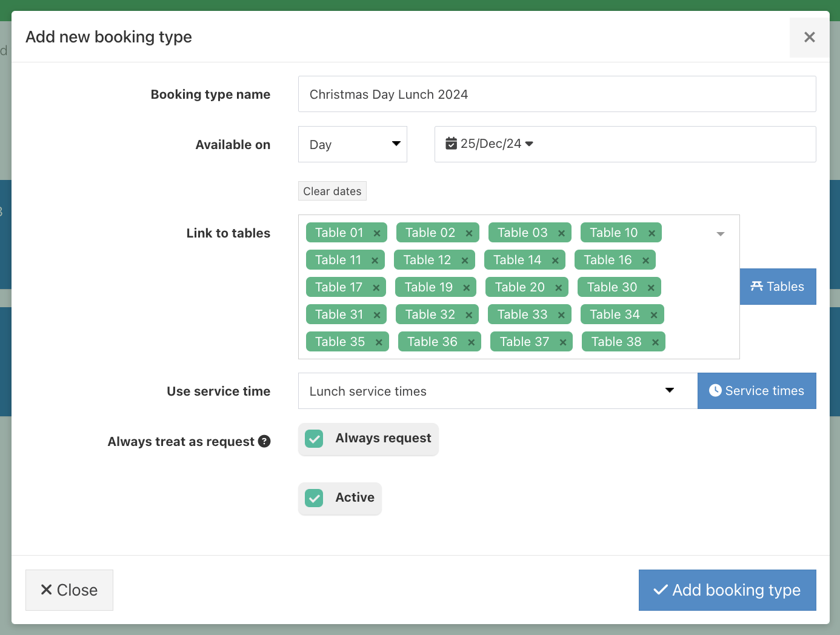
Task: Remove Table 38 from linked tables
Action: [655, 341]
